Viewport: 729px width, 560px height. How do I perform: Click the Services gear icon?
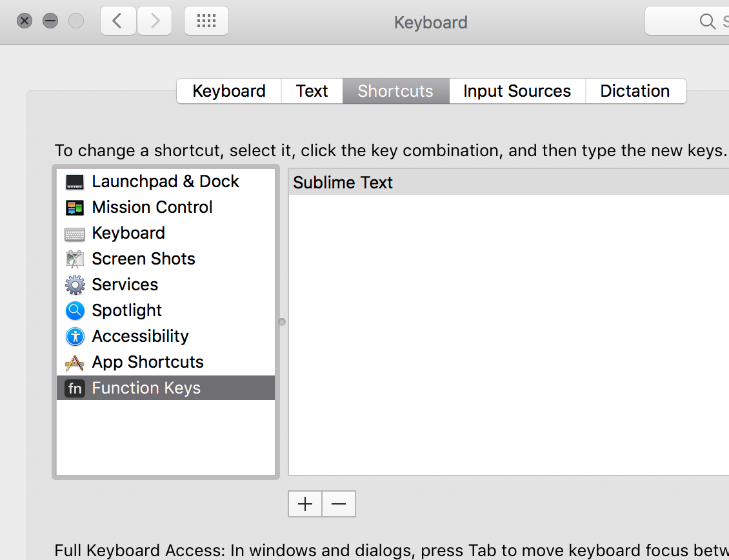(75, 285)
